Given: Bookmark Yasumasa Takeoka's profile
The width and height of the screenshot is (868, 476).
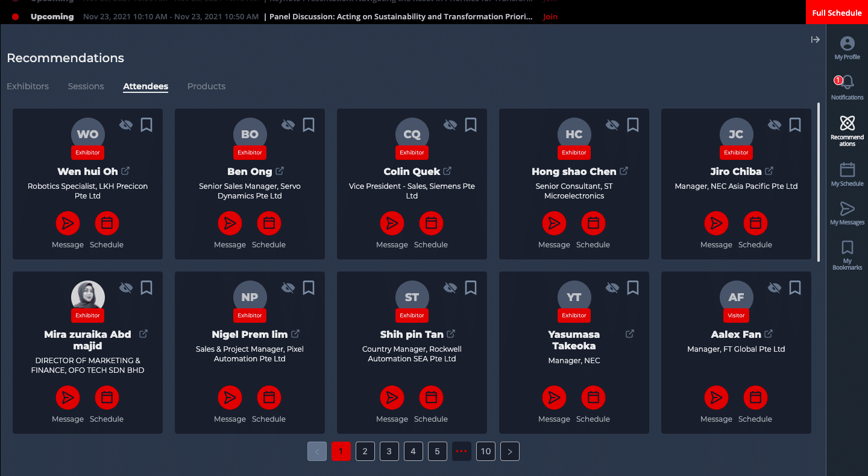Looking at the screenshot, I should point(632,288).
